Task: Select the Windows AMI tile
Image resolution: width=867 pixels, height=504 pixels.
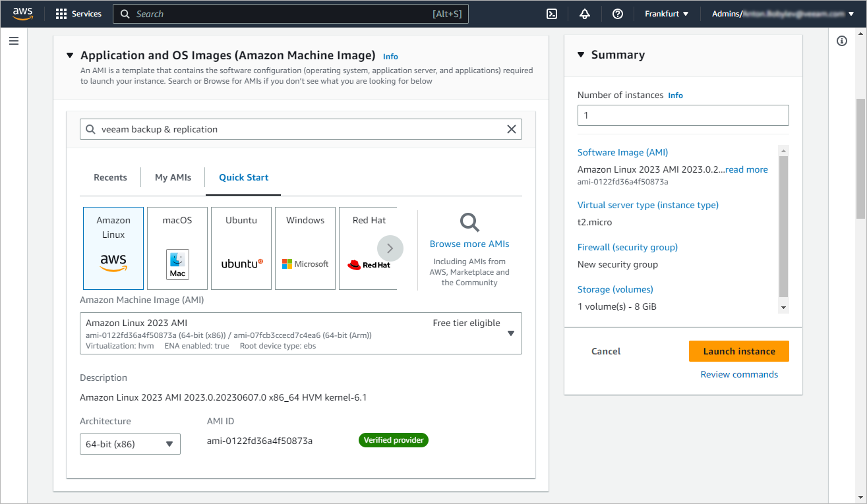Action: click(305, 248)
